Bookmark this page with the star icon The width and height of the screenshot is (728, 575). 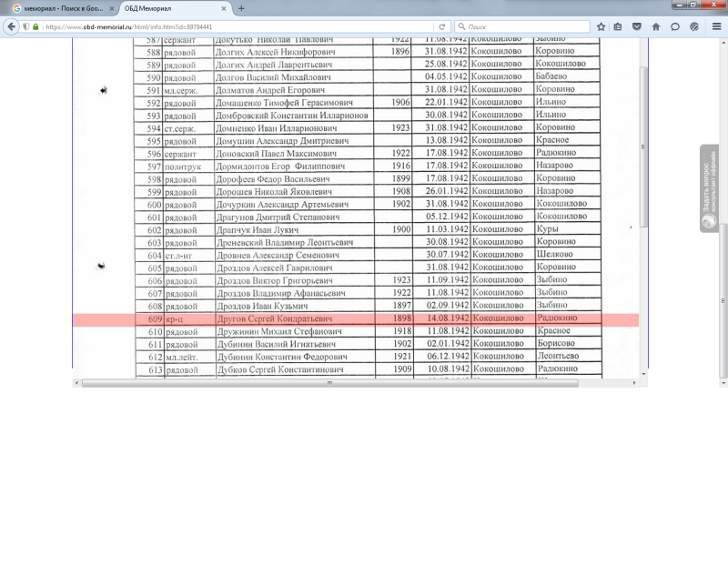(x=601, y=26)
